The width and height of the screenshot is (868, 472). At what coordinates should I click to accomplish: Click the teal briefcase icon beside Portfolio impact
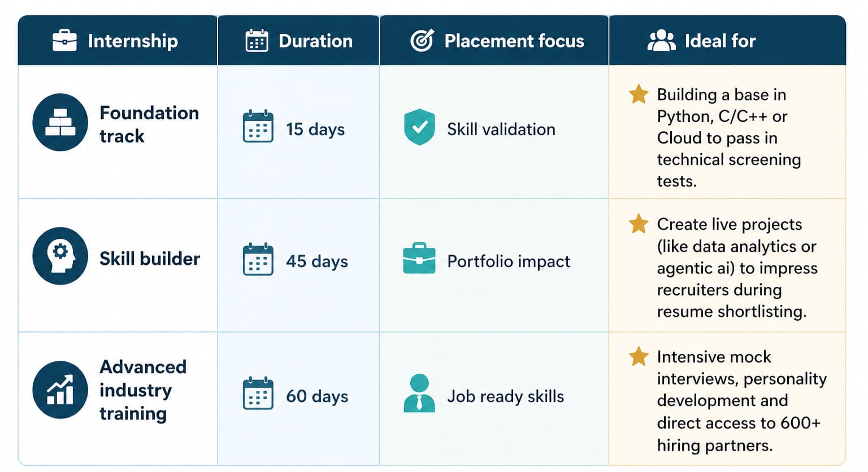click(419, 259)
